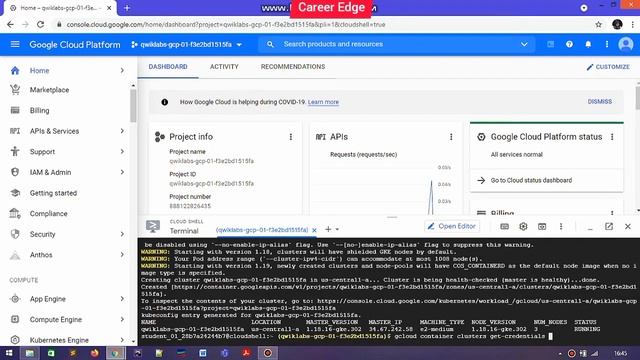This screenshot has height=360, width=640.
Task: Click the Support person icon
Action: [15, 151]
